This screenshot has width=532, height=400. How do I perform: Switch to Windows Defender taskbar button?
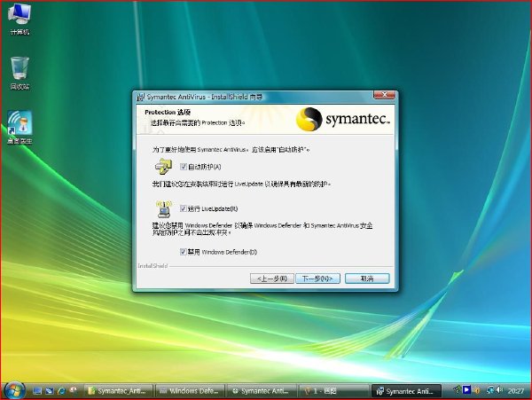click(191, 391)
